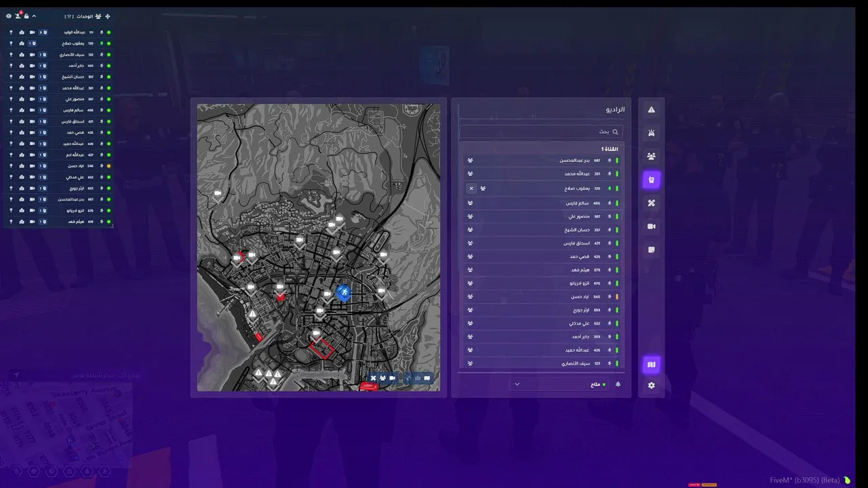Toggle the tools filter in map toolbar
This screenshot has height=488, width=868.
click(x=373, y=378)
